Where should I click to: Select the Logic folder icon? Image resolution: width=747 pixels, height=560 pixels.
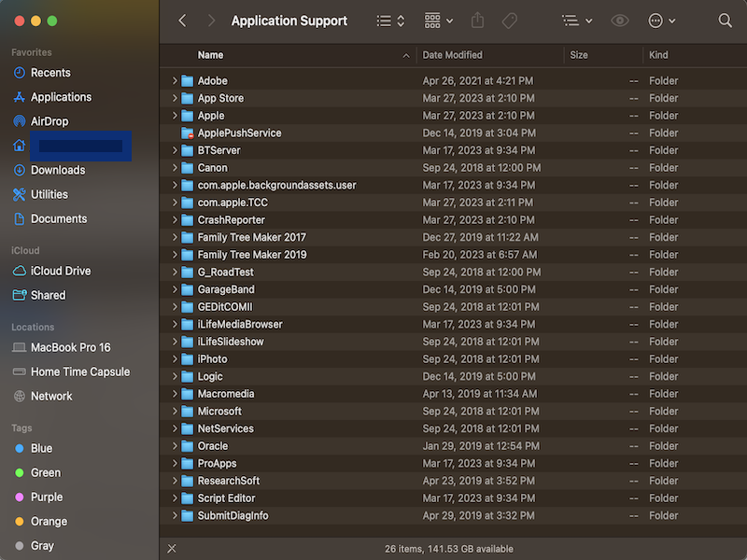[x=188, y=377]
